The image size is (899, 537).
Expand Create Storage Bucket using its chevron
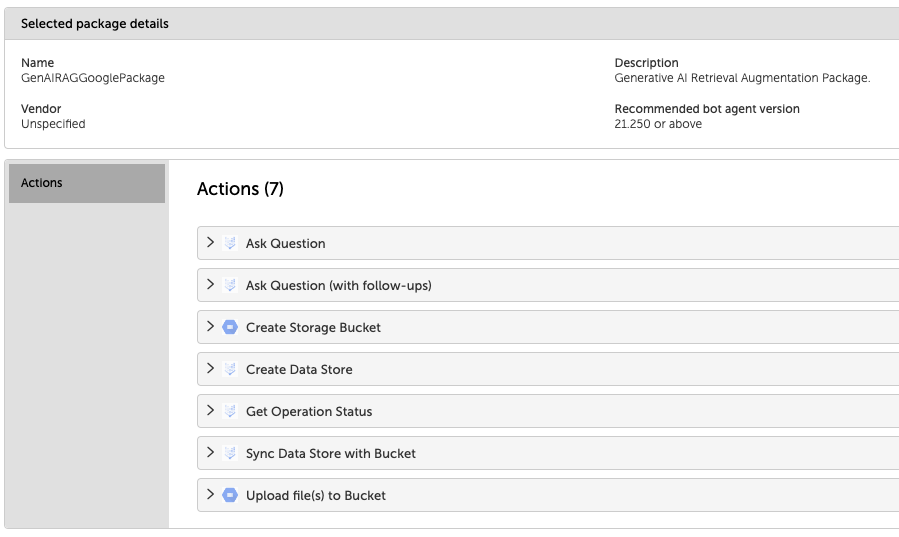point(210,327)
